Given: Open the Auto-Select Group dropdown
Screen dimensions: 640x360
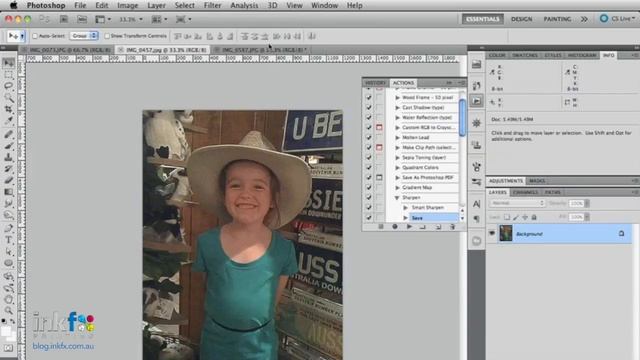Looking at the screenshot, I should tap(84, 36).
